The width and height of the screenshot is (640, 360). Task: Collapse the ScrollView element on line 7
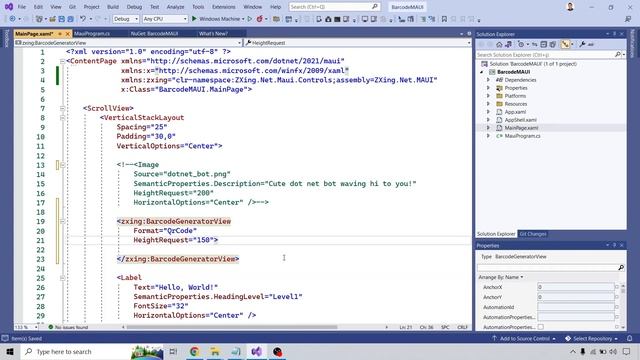coord(62,108)
